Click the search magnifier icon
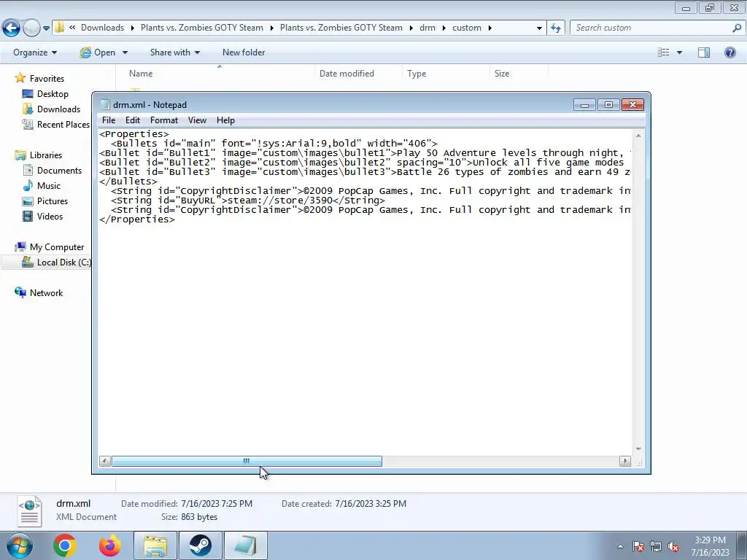Image resolution: width=747 pixels, height=560 pixels. [737, 28]
